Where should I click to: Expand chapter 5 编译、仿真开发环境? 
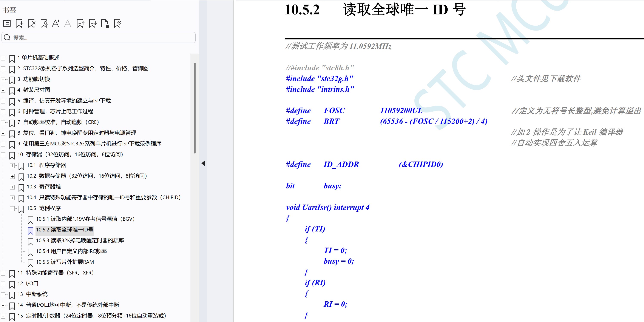(x=3, y=101)
